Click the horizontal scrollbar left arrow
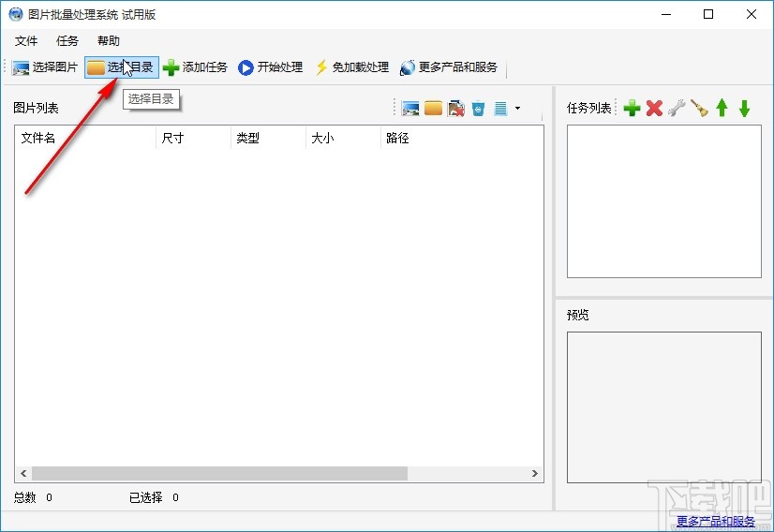The image size is (774, 532). point(23,473)
